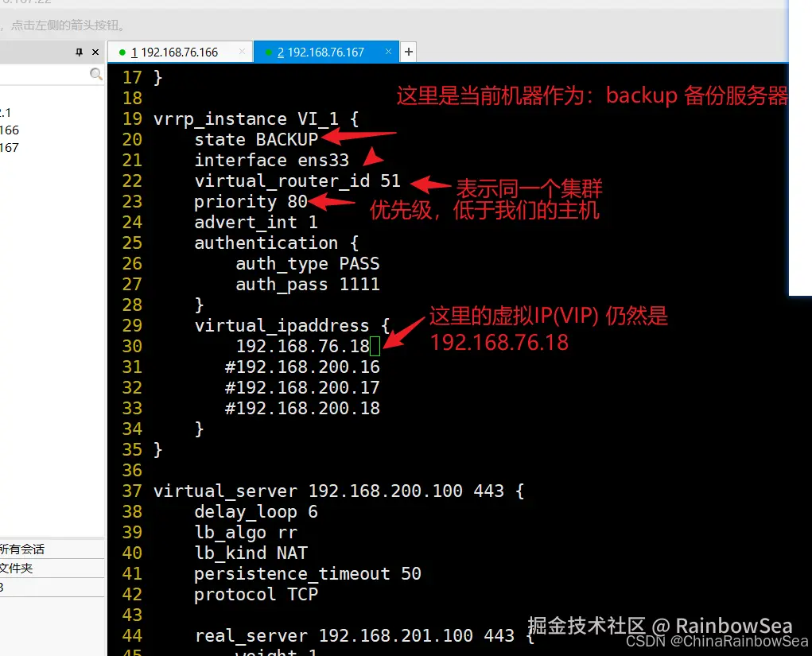Switch to session tab 1 192.168.76.166
Viewport: 812px width, 656px height.
pos(180,52)
